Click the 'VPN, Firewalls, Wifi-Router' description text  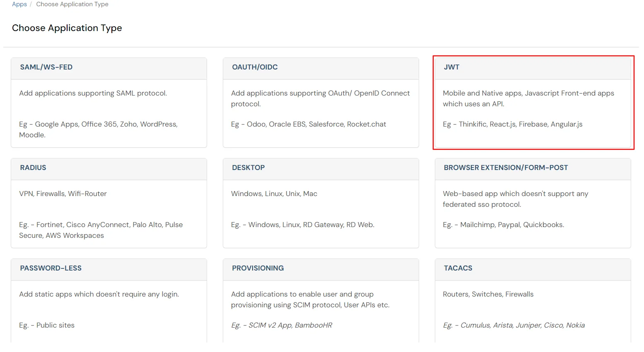63,194
